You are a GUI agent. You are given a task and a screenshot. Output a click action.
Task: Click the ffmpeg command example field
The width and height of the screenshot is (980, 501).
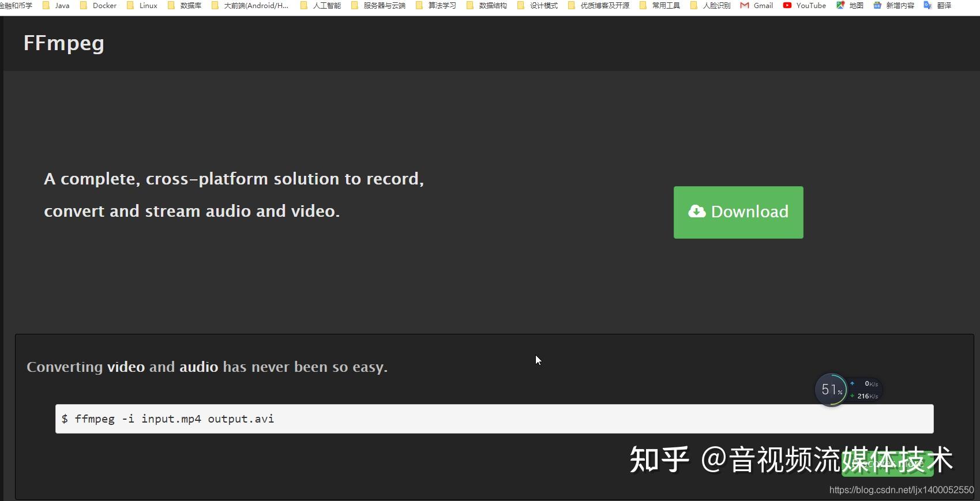coord(494,419)
